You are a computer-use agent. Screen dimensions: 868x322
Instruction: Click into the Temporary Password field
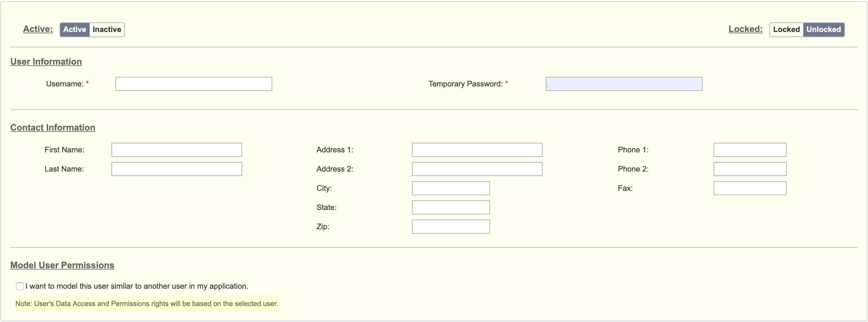(624, 84)
